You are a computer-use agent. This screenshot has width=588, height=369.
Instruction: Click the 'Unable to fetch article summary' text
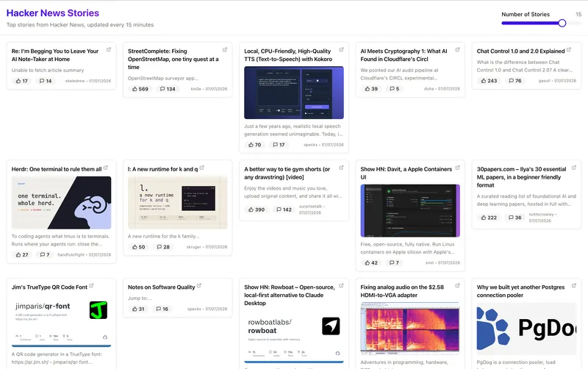[x=48, y=70]
